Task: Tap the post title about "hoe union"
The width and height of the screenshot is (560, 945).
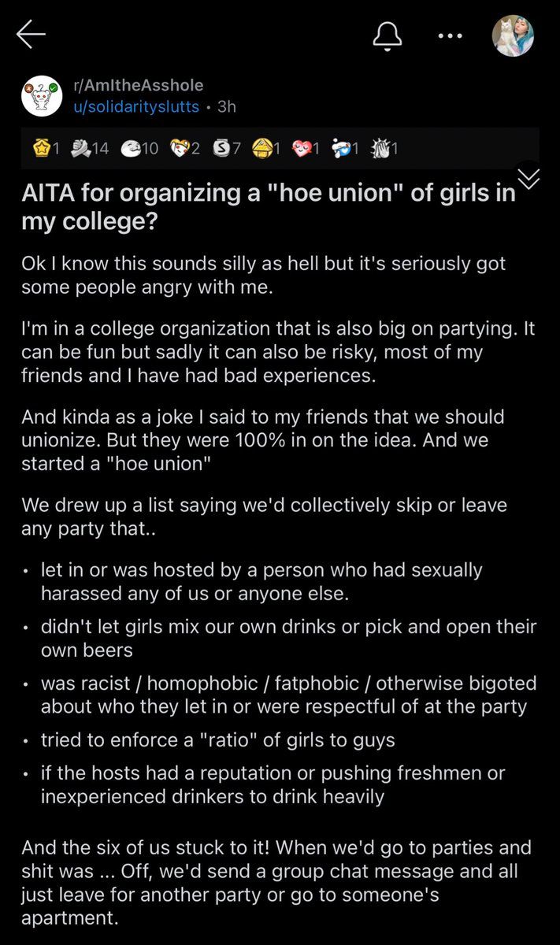Action: pos(268,207)
